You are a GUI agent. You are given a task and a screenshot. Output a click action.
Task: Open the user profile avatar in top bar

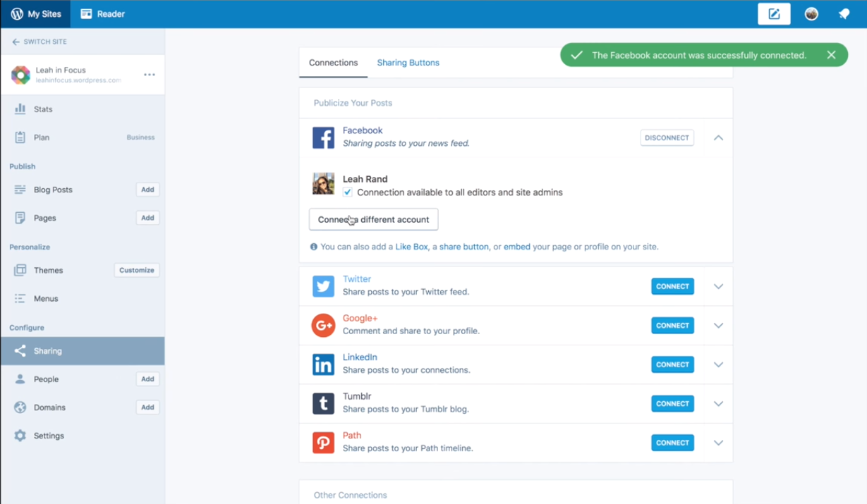811,14
